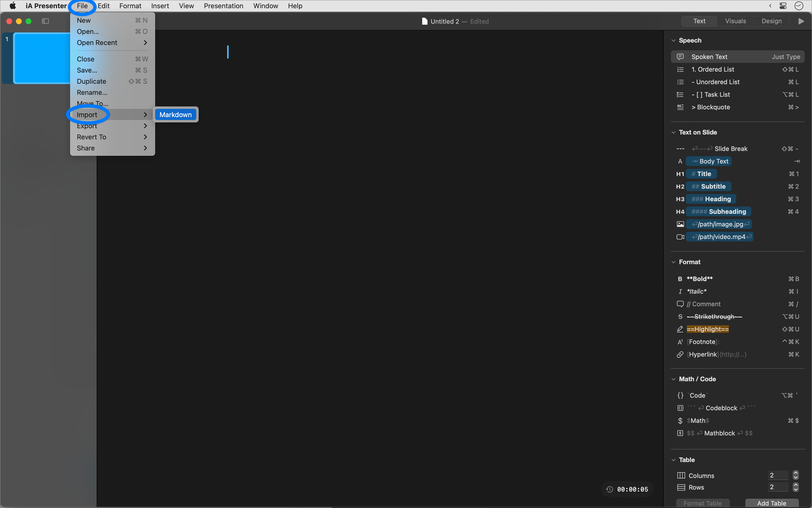This screenshot has height=508, width=812.
Task: Click the Format Table button
Action: click(703, 503)
